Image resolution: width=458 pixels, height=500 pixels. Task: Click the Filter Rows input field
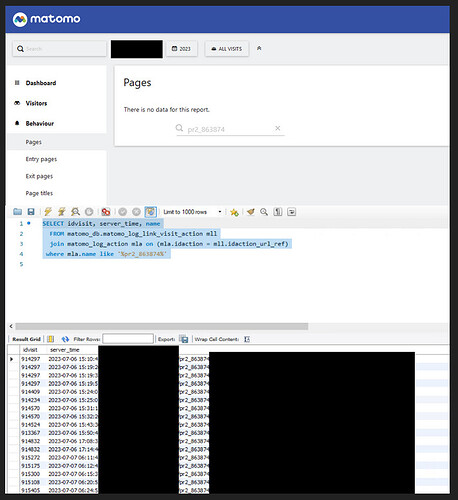click(x=128, y=339)
